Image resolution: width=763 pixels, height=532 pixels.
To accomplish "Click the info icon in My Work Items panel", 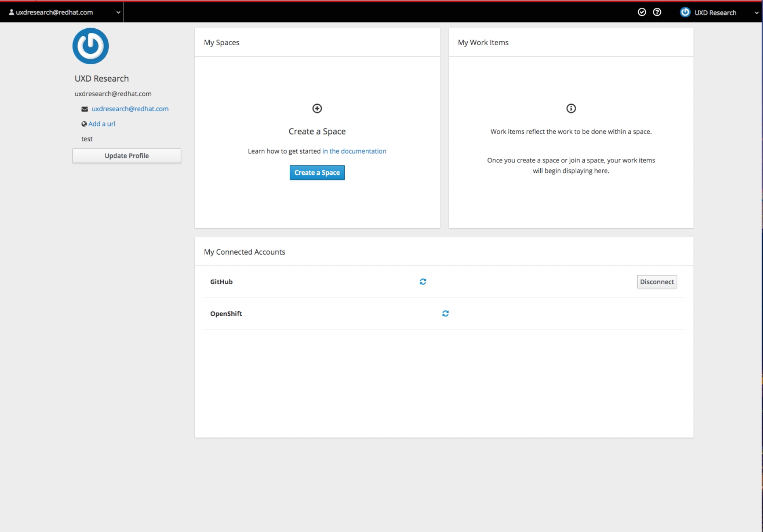I will click(x=571, y=108).
